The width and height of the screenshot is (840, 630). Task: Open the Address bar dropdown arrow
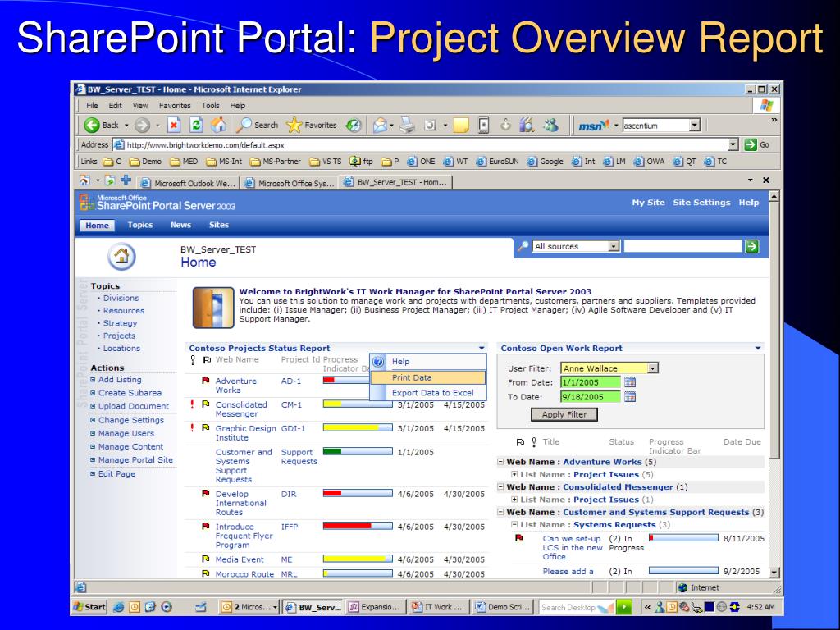tap(733, 144)
